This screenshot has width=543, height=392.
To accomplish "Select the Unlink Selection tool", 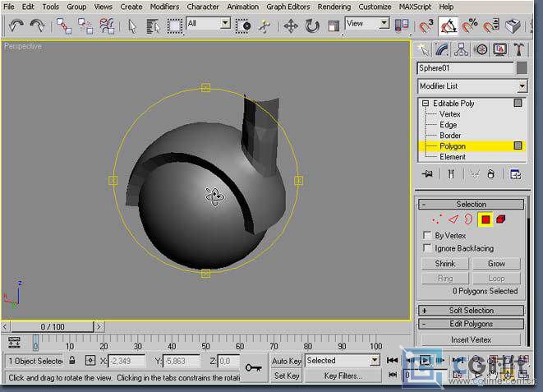I will [x=85, y=26].
